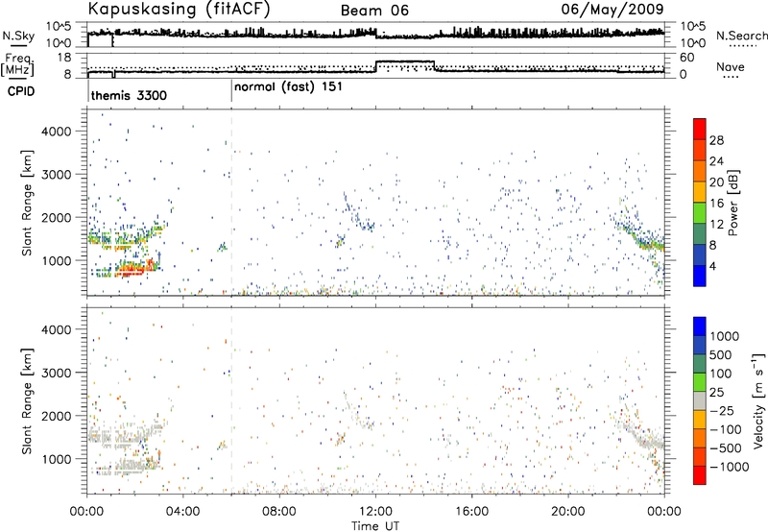Click the 'normal (fast) 151' CPID label
Viewport: 768px width, 532px height.
click(x=288, y=87)
